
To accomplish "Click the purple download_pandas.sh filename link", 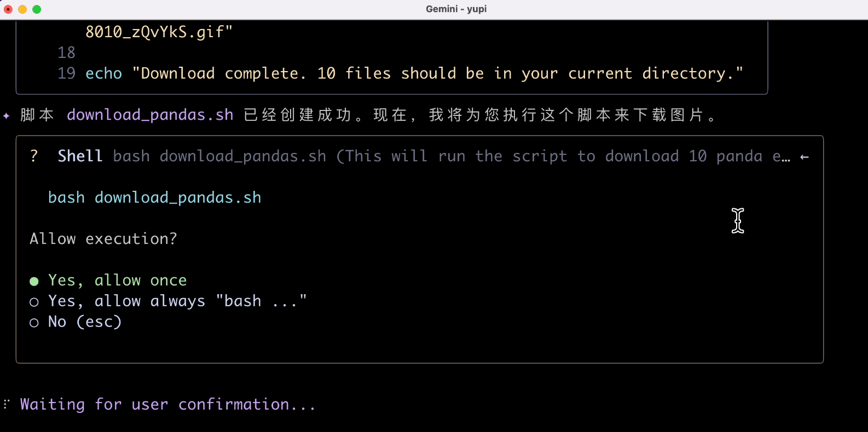I will (x=150, y=115).
